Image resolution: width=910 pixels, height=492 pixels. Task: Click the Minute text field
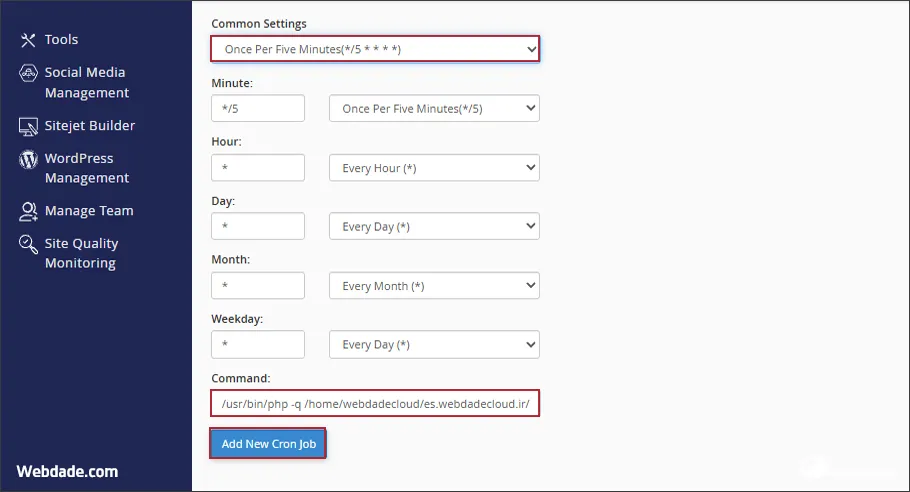(x=258, y=109)
